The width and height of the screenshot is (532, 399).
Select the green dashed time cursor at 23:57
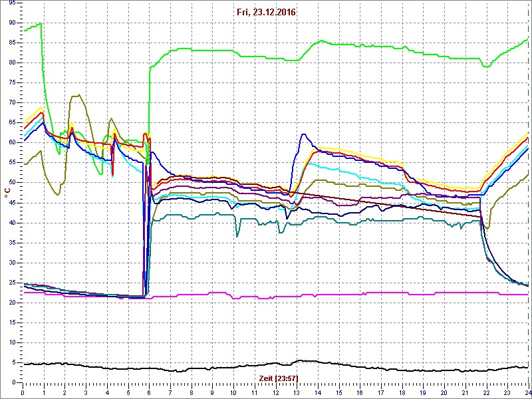pos(528,192)
